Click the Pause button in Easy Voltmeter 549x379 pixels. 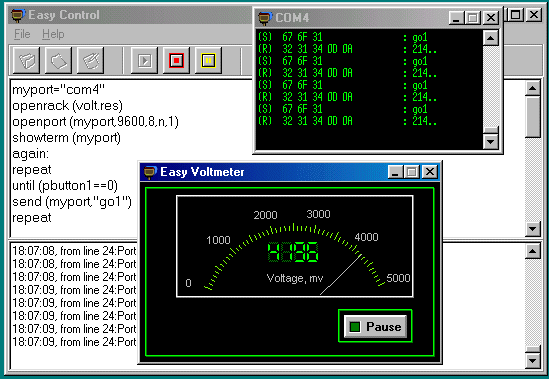pyautogui.click(x=375, y=326)
